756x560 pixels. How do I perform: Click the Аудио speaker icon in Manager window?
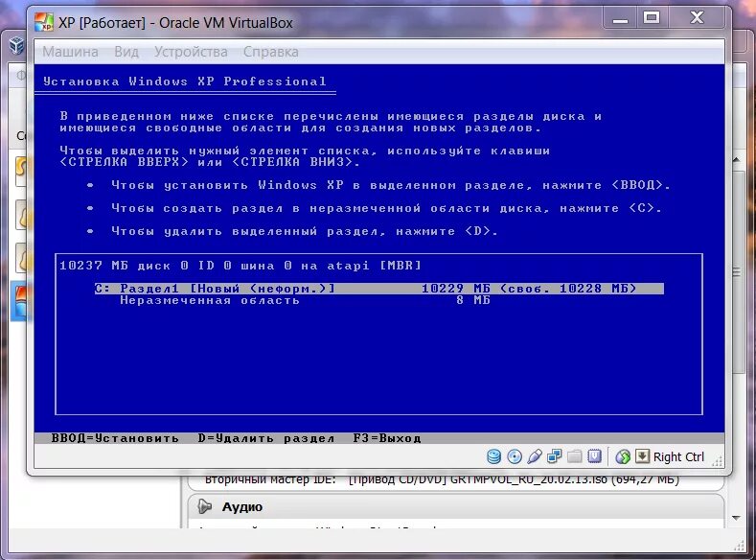tap(204, 506)
